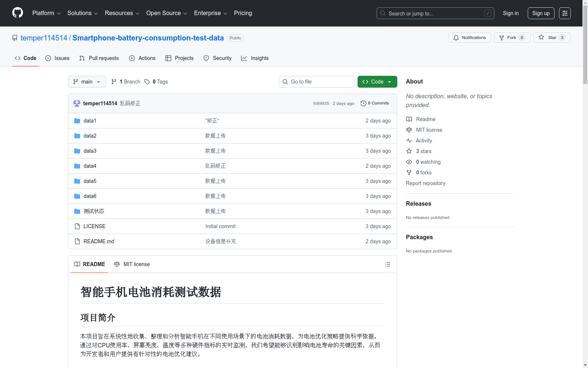Click the Sign in link

[511, 13]
